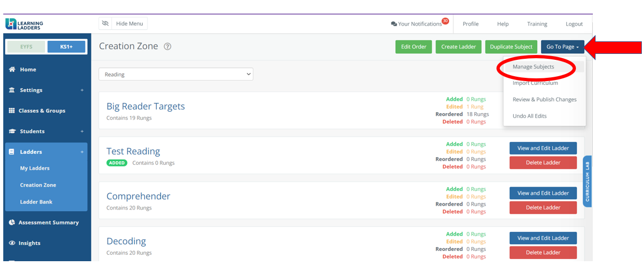
Task: Collapse the Go To Page dropdown
Action: (x=562, y=47)
